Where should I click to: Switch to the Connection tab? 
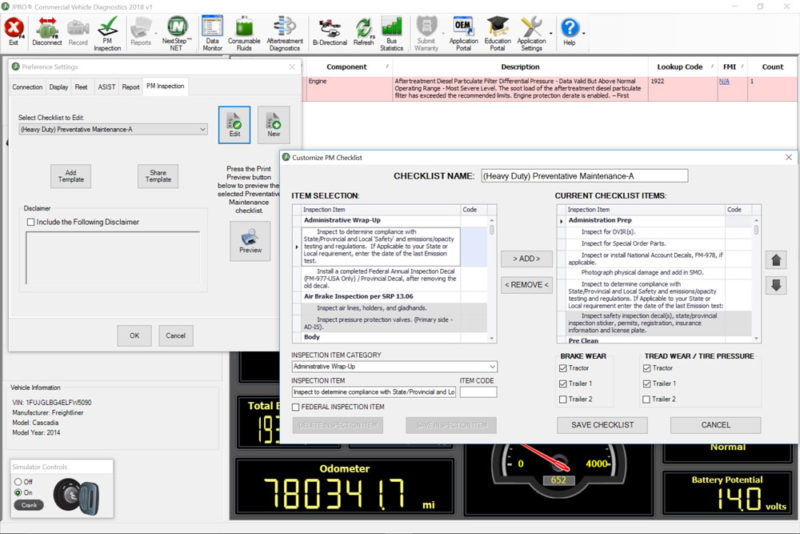coord(28,87)
